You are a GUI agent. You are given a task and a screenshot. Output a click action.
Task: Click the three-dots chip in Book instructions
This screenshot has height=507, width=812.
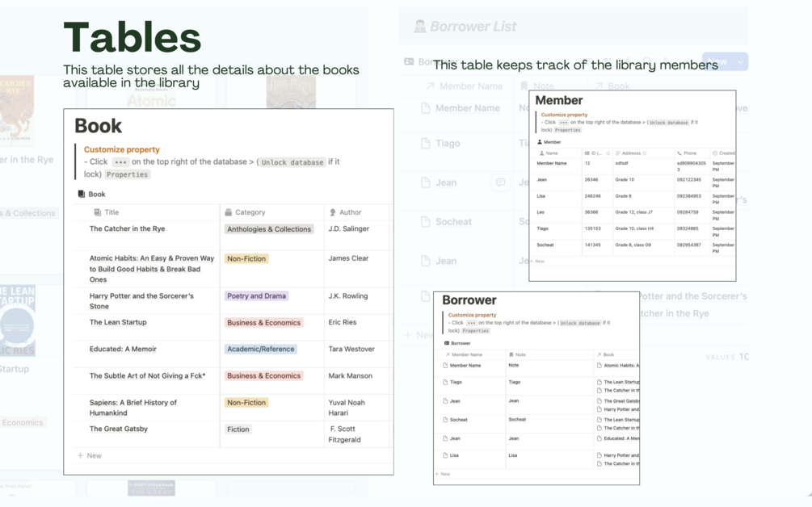click(x=120, y=162)
